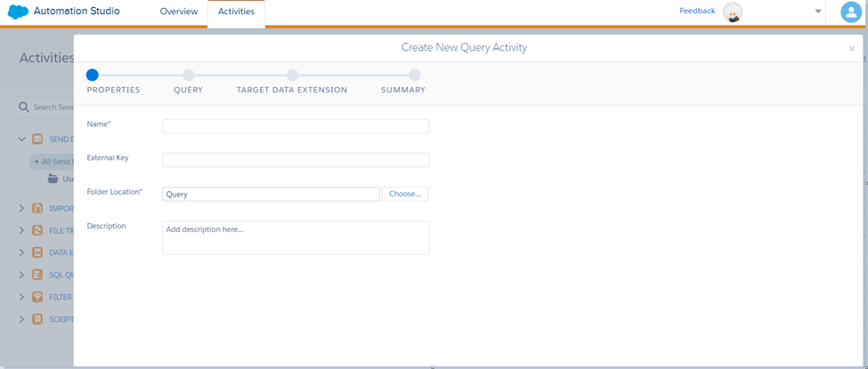This screenshot has height=369, width=868.
Task: Expand the Data Extract tree node
Action: 21,253
